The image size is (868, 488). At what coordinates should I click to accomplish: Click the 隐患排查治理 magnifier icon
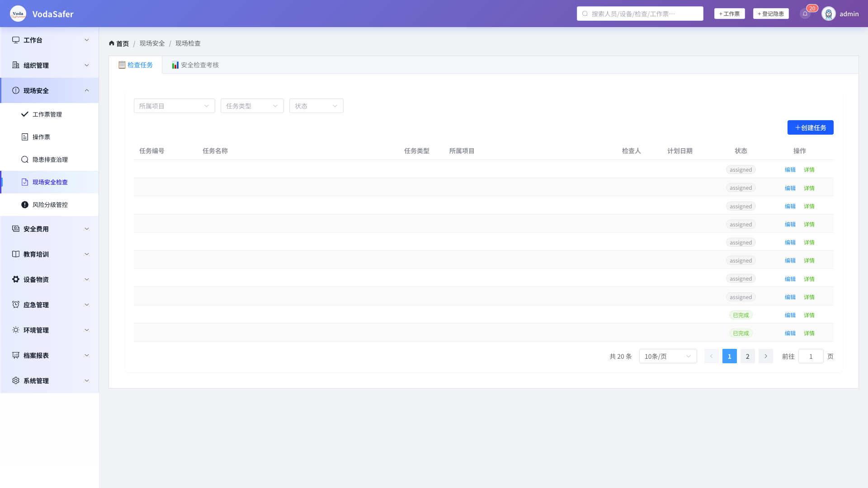pyautogui.click(x=25, y=160)
